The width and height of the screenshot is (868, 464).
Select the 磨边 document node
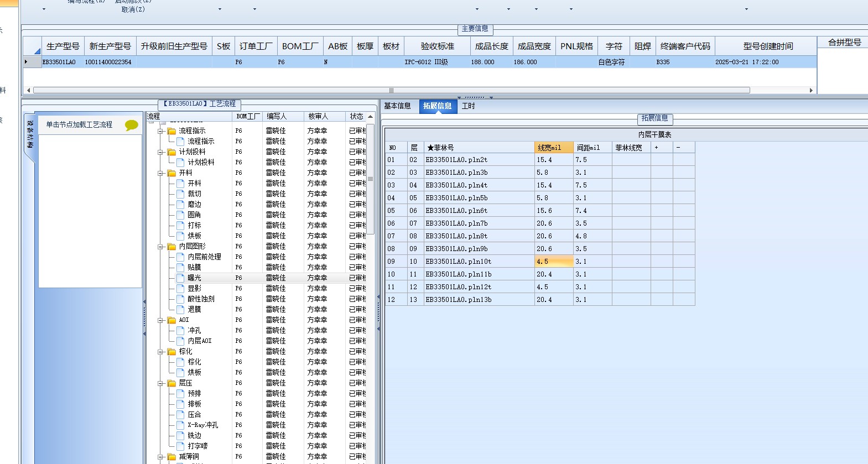click(194, 204)
